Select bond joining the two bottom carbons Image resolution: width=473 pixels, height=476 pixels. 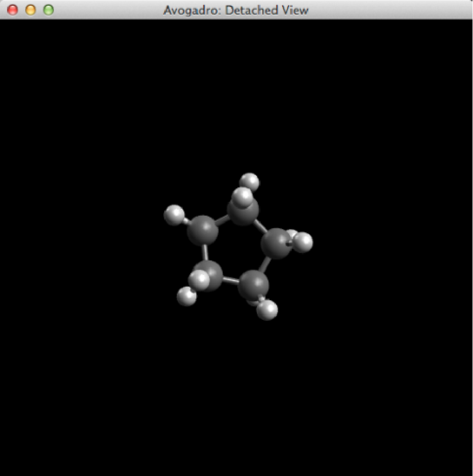click(232, 280)
